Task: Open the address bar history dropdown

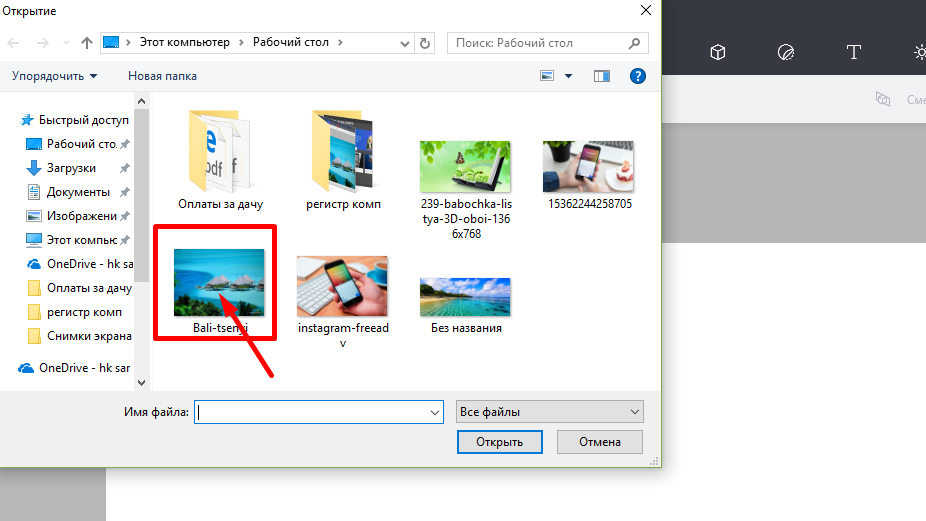Action: pos(405,43)
